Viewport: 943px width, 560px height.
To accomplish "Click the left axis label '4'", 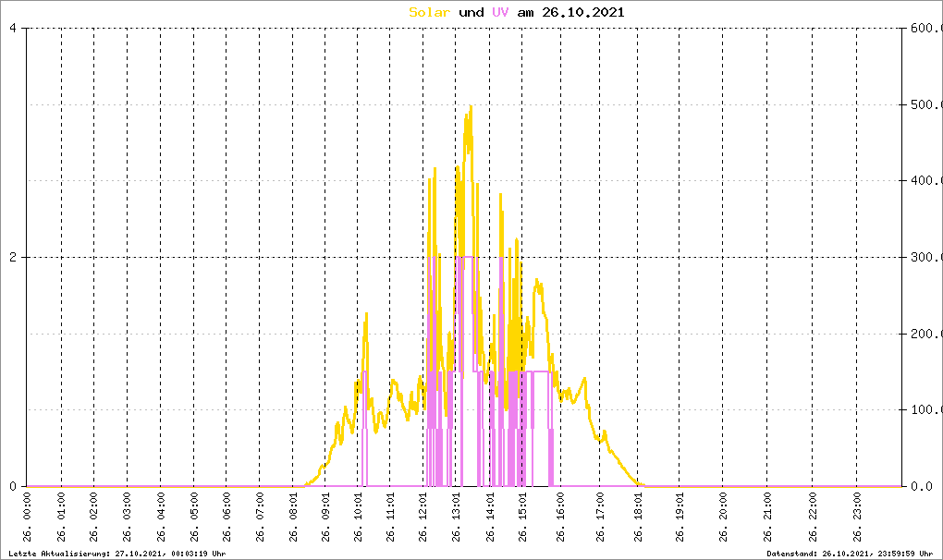I will point(13,29).
